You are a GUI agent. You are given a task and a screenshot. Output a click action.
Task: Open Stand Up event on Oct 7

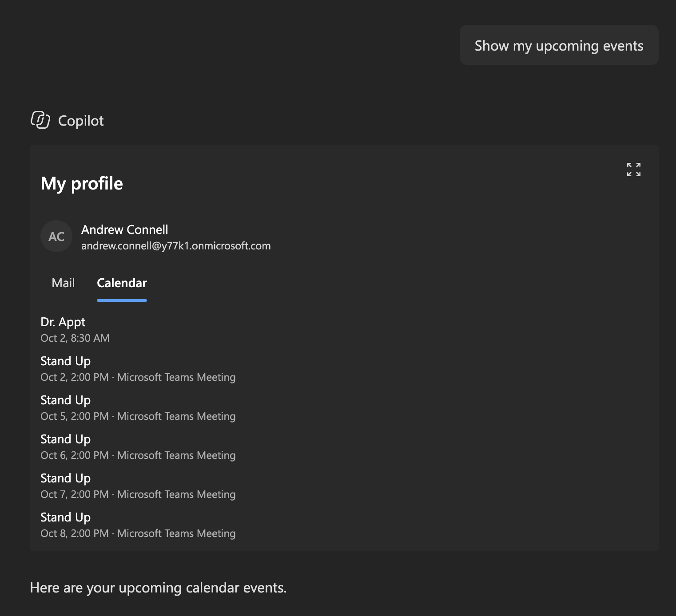coord(138,486)
